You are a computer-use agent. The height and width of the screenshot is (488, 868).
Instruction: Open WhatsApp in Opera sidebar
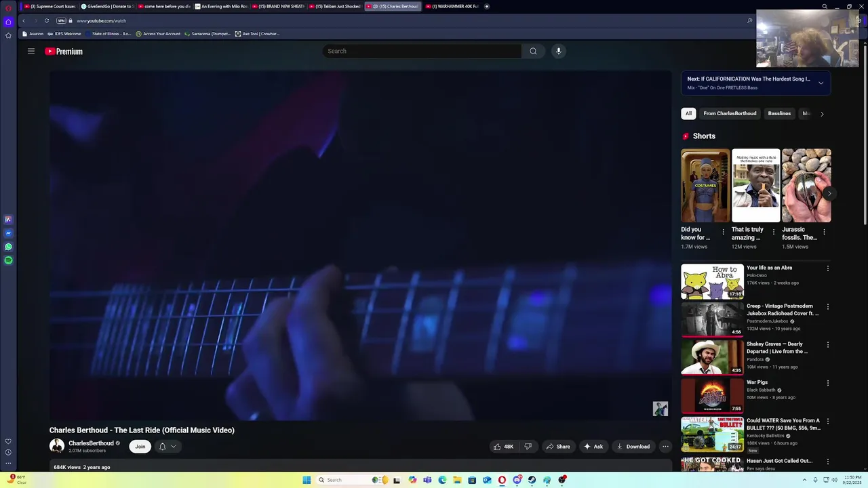pos(8,247)
